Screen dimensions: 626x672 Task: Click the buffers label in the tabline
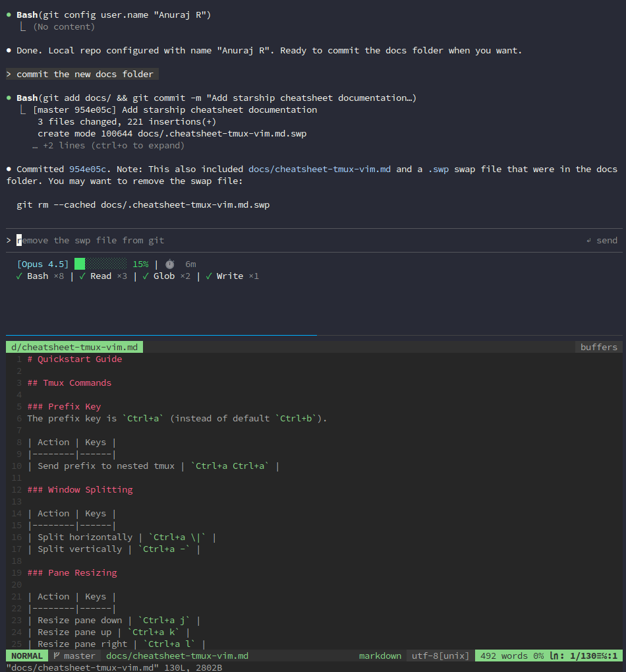598,347
